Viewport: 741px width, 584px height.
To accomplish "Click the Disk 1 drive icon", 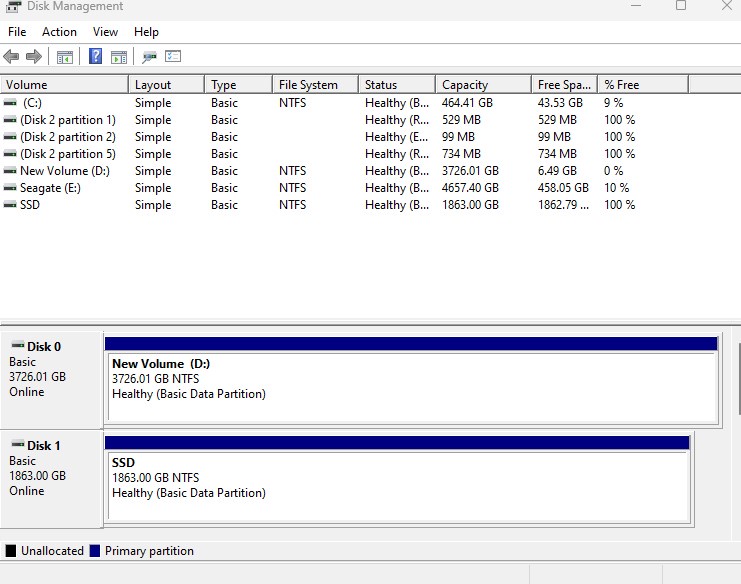I will pyautogui.click(x=18, y=444).
